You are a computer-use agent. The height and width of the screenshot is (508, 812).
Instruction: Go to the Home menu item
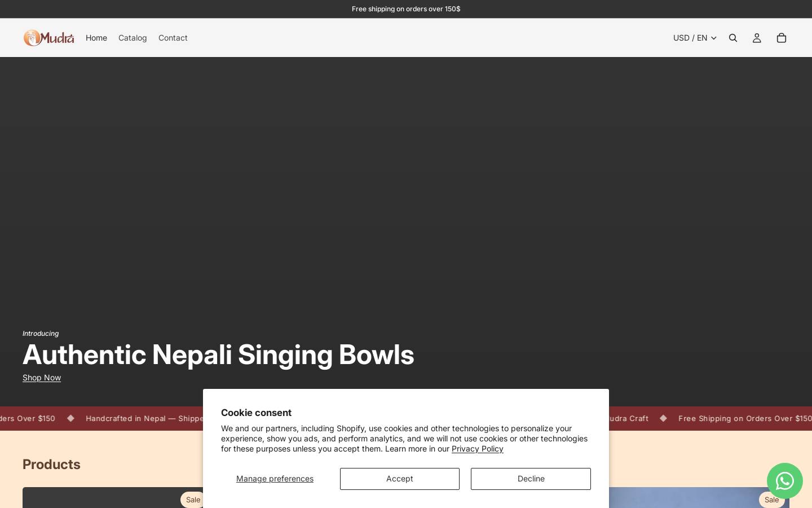(96, 38)
